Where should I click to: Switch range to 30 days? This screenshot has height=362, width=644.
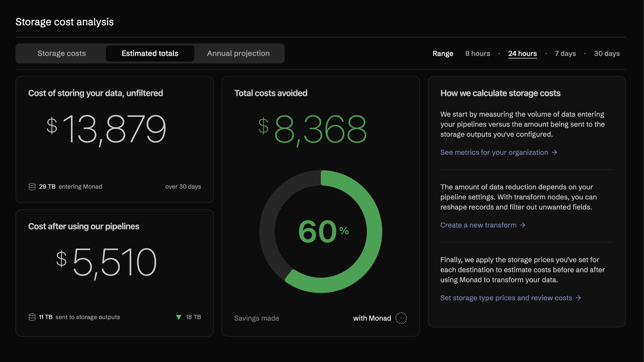pyautogui.click(x=607, y=53)
